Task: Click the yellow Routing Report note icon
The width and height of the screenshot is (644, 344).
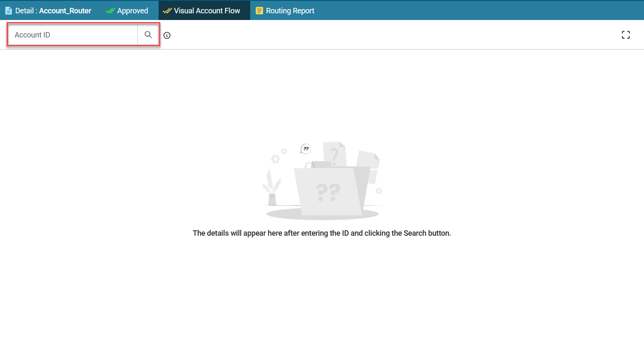Action: [259, 11]
